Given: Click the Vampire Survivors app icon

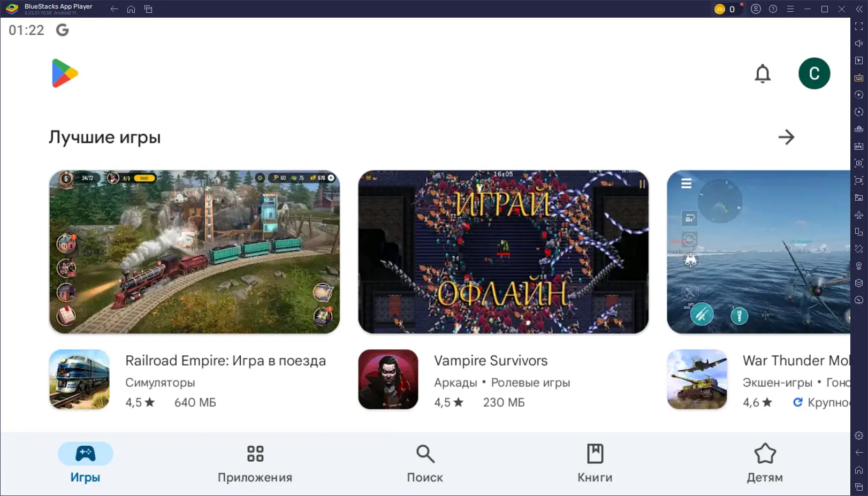Looking at the screenshot, I should (389, 379).
